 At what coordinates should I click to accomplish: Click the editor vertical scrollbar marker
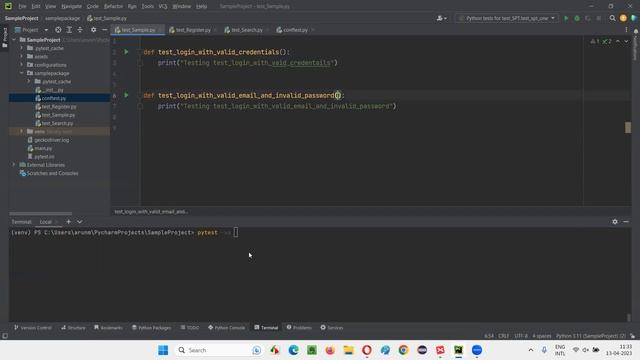point(628,127)
